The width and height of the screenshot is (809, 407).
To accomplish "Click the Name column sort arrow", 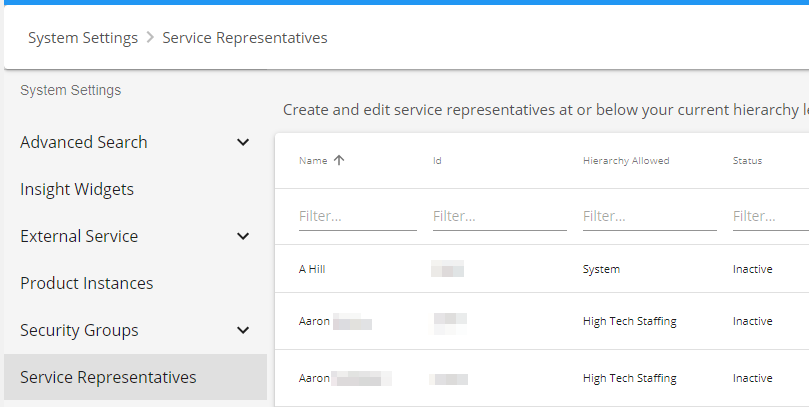I will [x=339, y=160].
